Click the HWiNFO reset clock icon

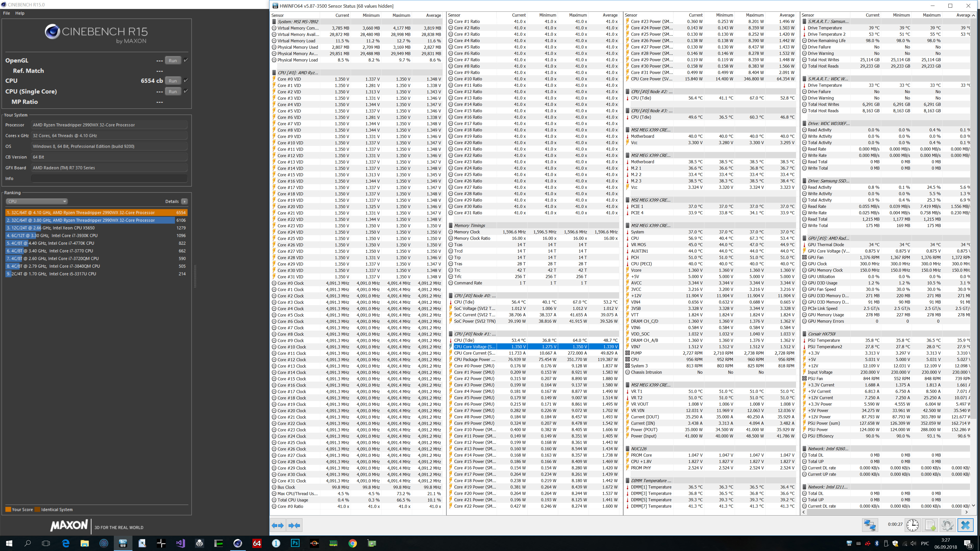coord(912,525)
